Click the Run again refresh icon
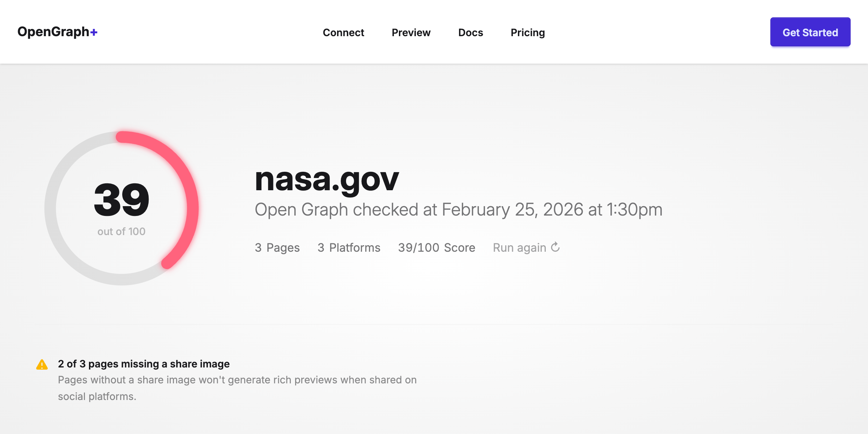This screenshot has height=434, width=868. coord(556,247)
